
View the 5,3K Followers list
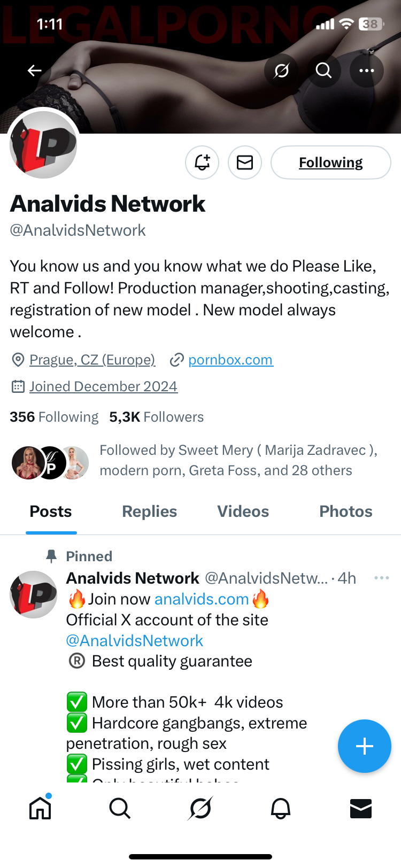[156, 417]
